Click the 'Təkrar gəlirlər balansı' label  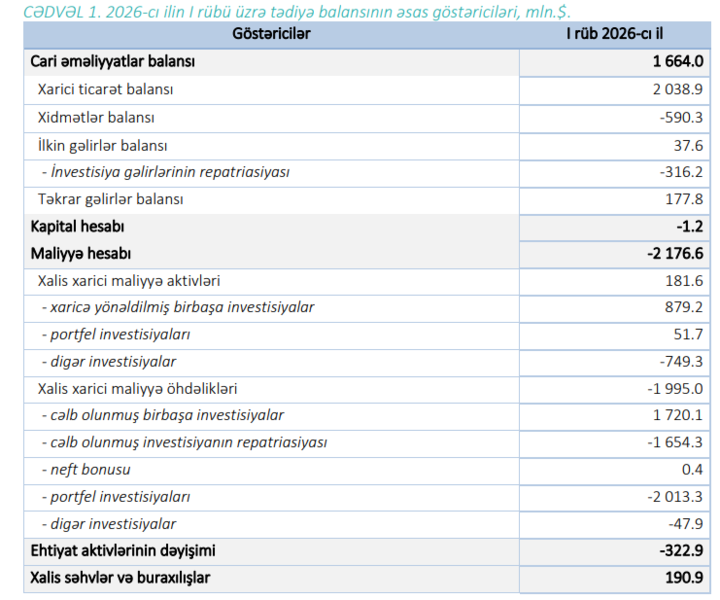tap(110, 199)
